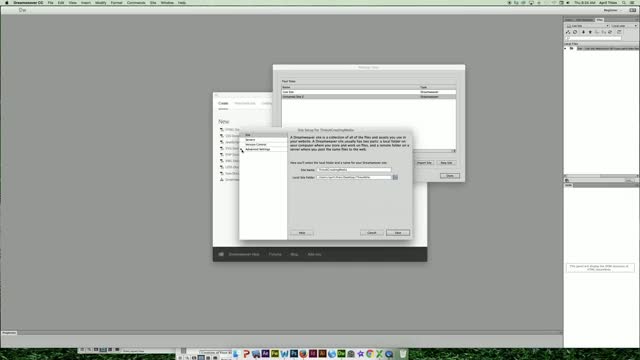Viewport: 640px width, 360px height.
Task: Select the first site row in Manage Sites
Action: (x=369, y=92)
